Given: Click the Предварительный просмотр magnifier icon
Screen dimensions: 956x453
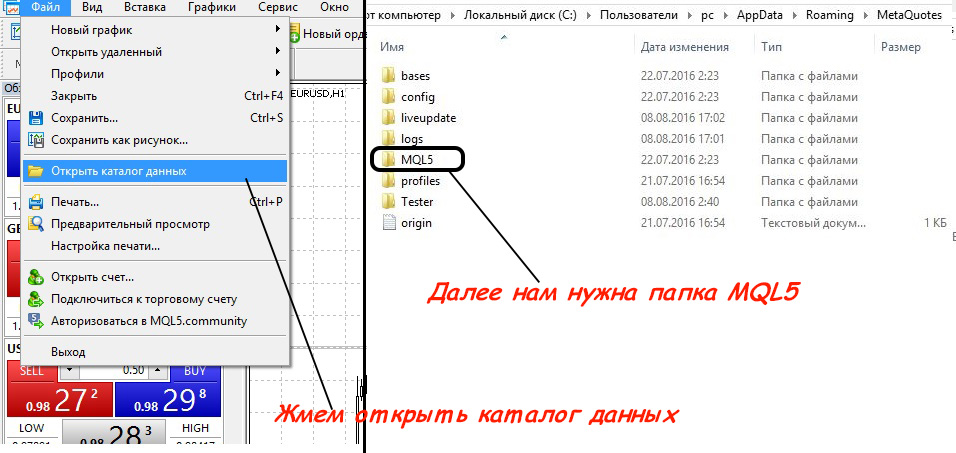Looking at the screenshot, I should (x=36, y=224).
